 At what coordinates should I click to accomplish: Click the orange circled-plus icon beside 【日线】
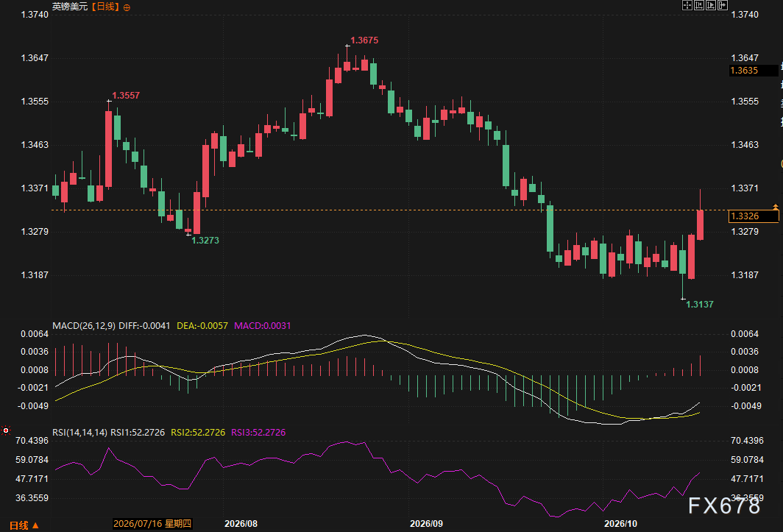click(127, 7)
